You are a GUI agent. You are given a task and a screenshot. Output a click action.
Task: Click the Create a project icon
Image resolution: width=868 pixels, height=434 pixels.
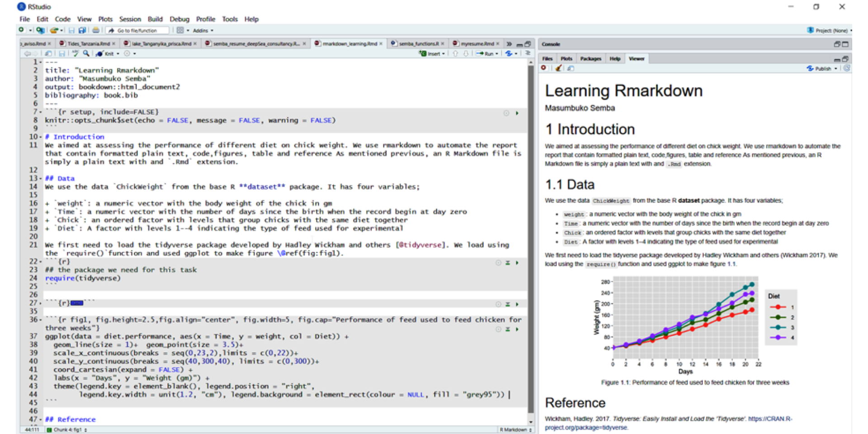(40, 30)
